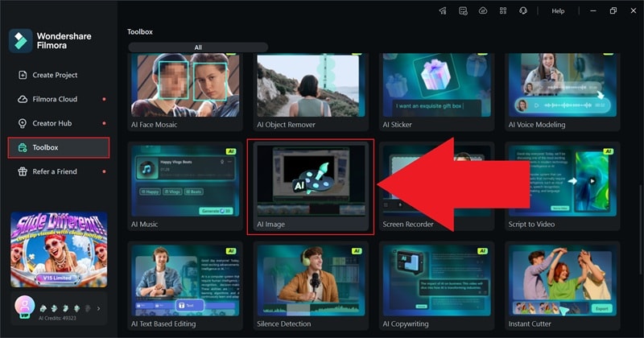
Task: Click the Slide Different promotional banner
Action: pos(59,249)
